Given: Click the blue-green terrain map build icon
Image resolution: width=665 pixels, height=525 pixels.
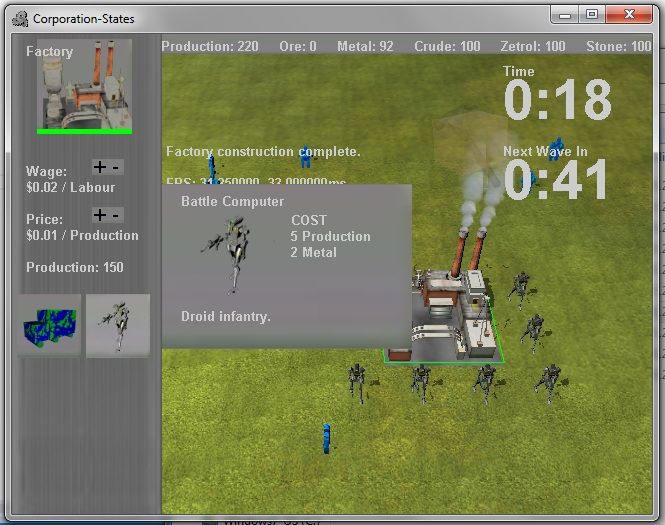Looking at the screenshot, I should pyautogui.click(x=49, y=325).
